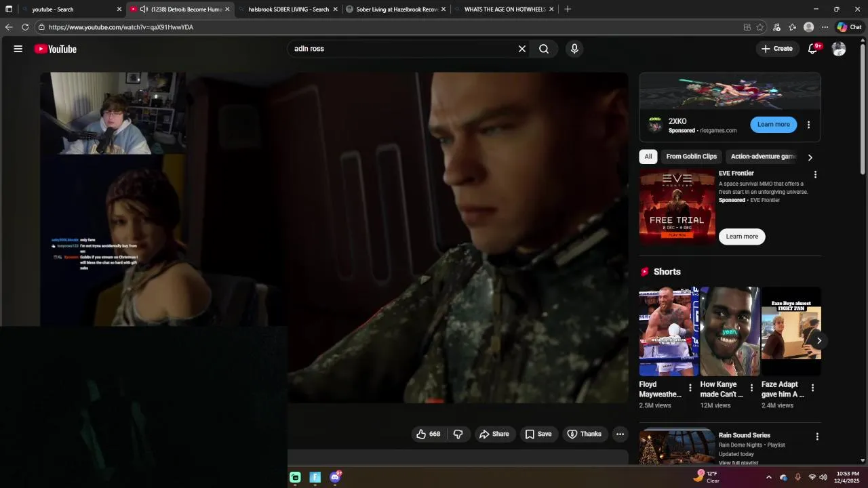This screenshot has height=488, width=868.
Task: Open options menu for Rain Sound Series
Action: [x=817, y=437]
